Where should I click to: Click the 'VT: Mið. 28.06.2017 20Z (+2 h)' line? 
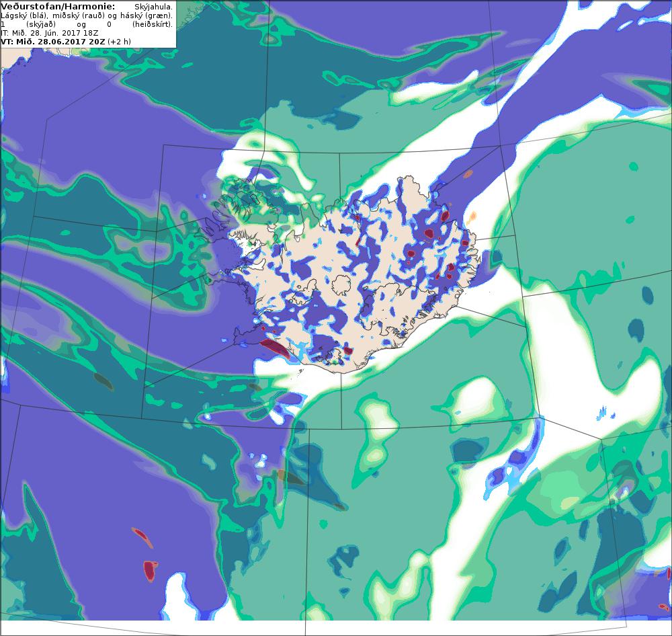click(66, 42)
